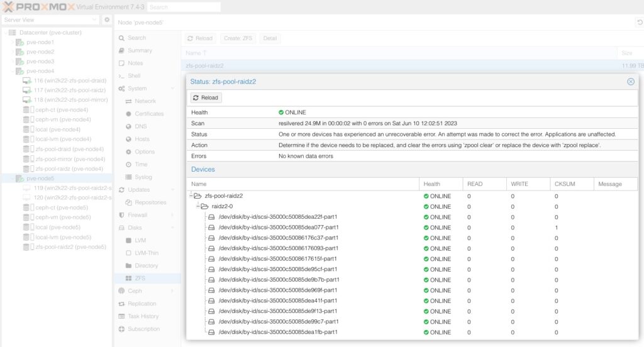The height and width of the screenshot is (347, 644).
Task: Select disk scsi-35000c5008617615f-part1 row
Action: coord(412,259)
